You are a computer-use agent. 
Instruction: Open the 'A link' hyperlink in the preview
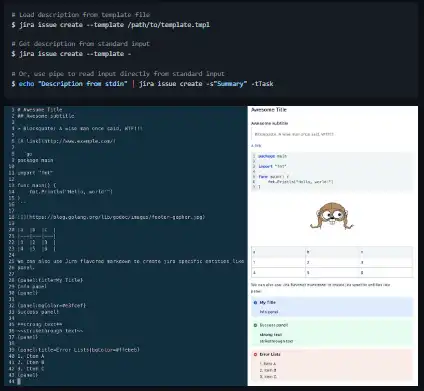[256, 146]
